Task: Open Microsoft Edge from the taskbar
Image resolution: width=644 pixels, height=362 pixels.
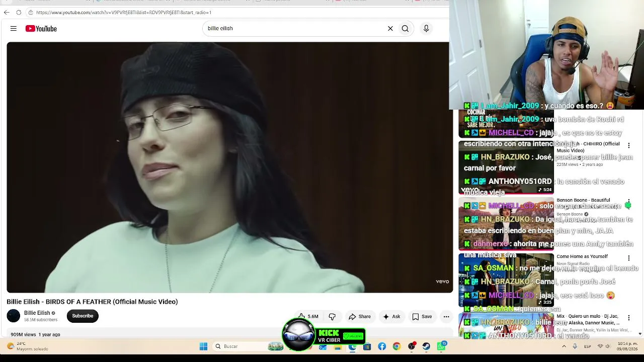Action: point(353,346)
